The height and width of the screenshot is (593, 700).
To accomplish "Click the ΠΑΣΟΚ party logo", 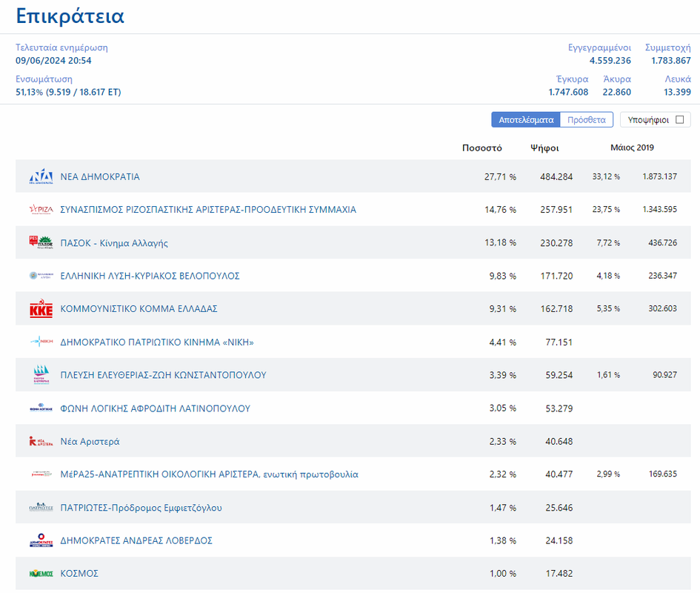I will (41, 242).
